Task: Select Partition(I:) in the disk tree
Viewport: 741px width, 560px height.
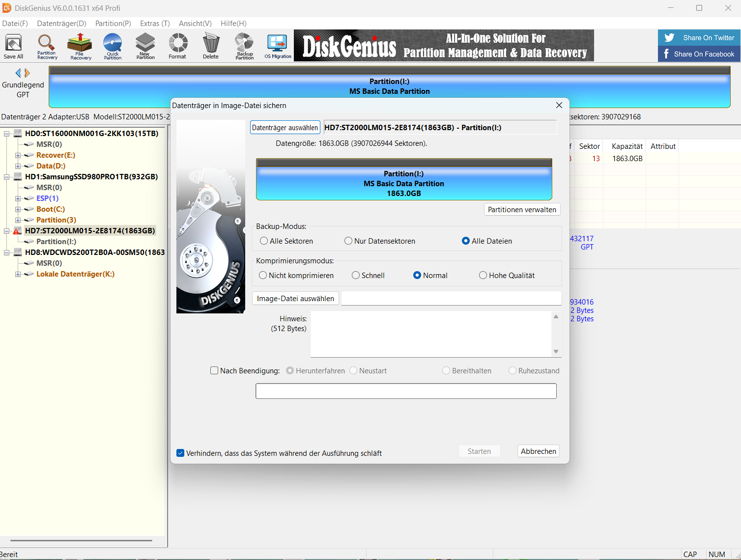Action: click(56, 242)
